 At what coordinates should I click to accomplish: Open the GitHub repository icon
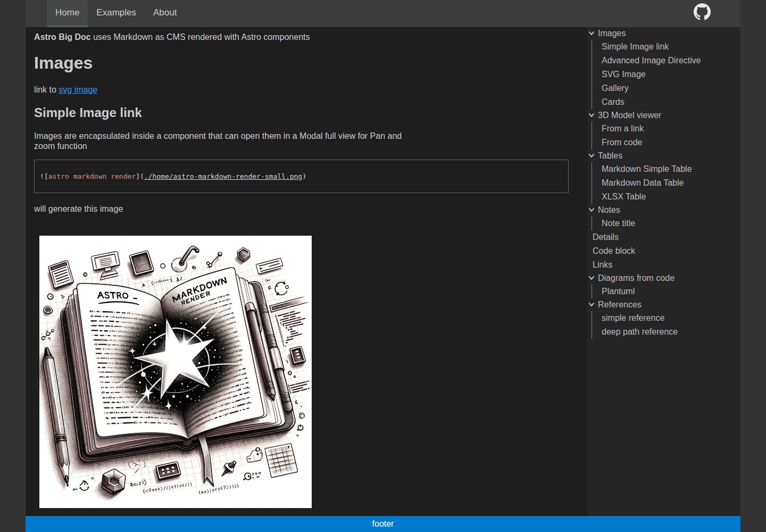pos(702,12)
